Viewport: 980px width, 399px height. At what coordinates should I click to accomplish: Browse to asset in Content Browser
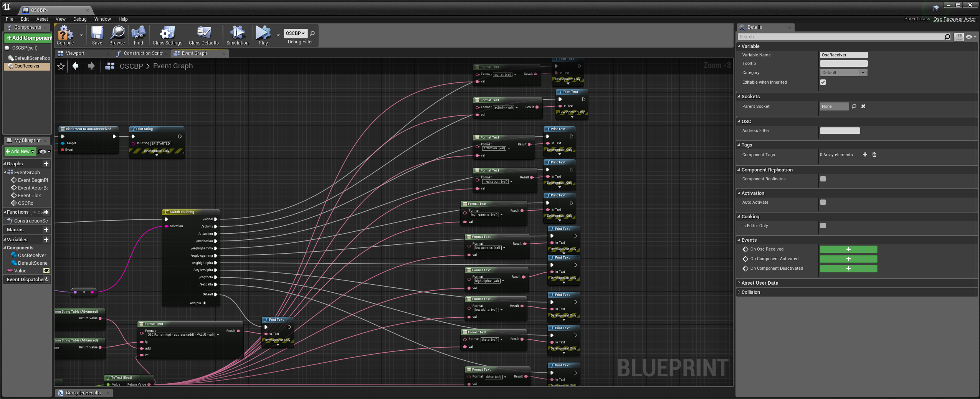click(x=117, y=35)
